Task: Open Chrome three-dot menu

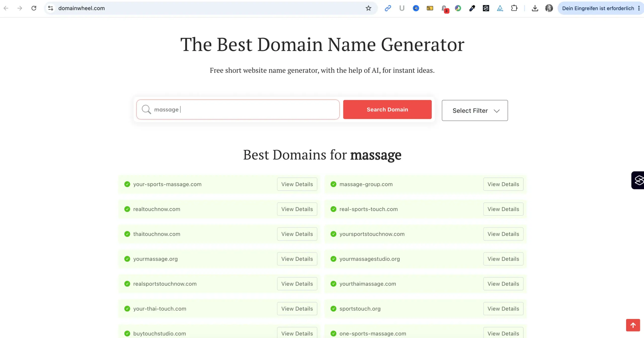Action: pos(639,8)
